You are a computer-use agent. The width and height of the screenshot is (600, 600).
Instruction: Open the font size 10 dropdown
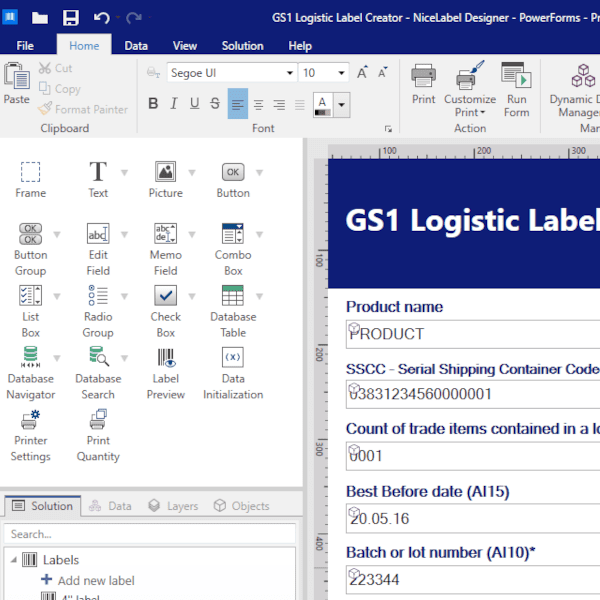341,73
